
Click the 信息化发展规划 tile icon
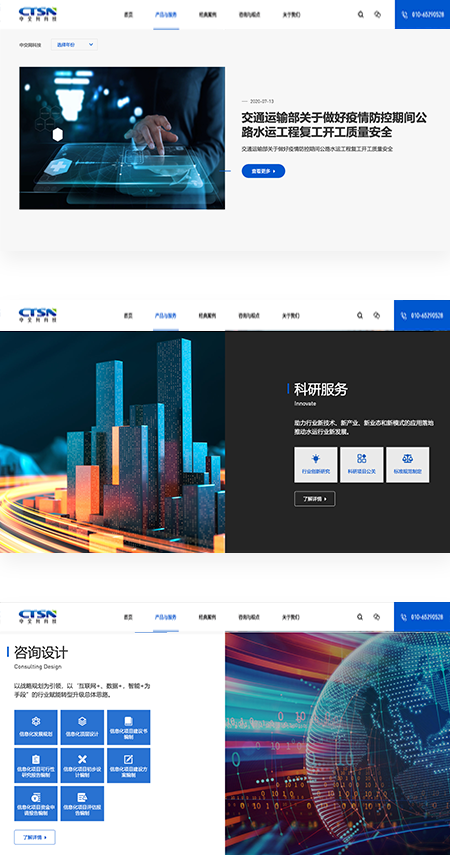point(36,721)
